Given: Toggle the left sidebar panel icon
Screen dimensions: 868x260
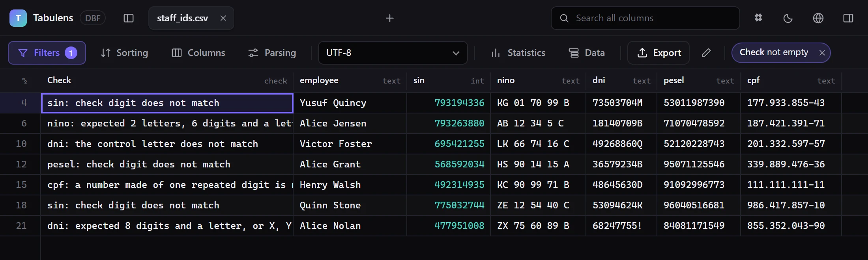Looking at the screenshot, I should 129,18.
